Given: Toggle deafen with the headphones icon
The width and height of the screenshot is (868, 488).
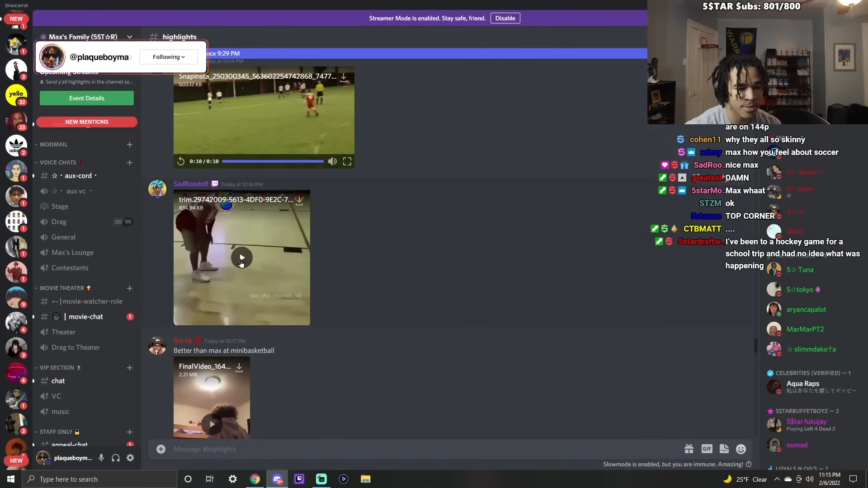Looking at the screenshot, I should tap(116, 458).
